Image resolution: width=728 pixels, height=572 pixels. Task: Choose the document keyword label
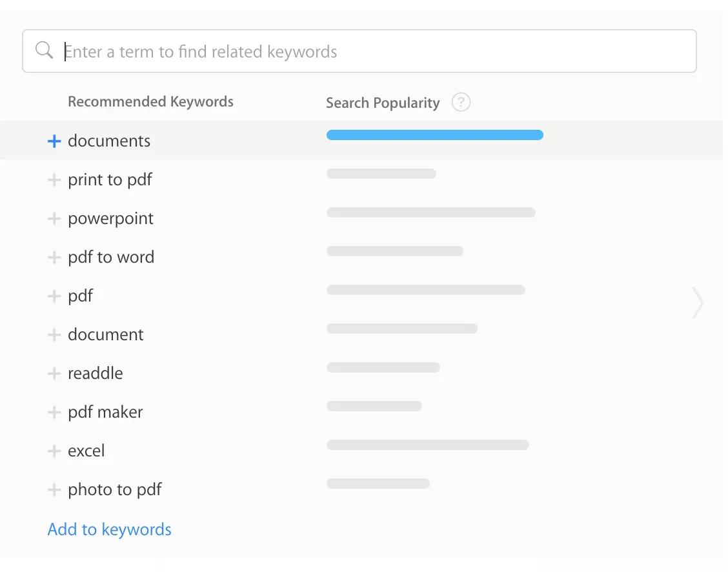pos(106,335)
